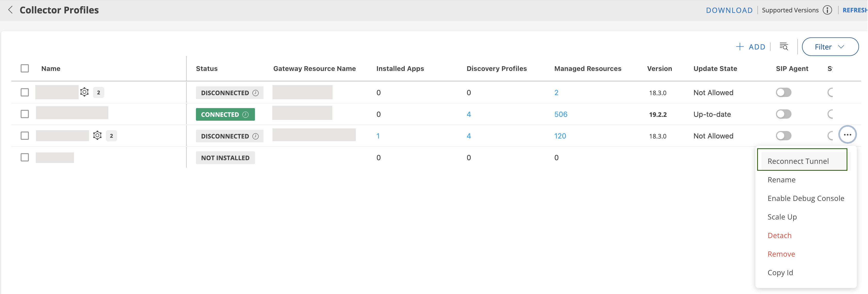This screenshot has width=868, height=294.
Task: Choose Reconnect Tunnel from the menu
Action: click(798, 161)
